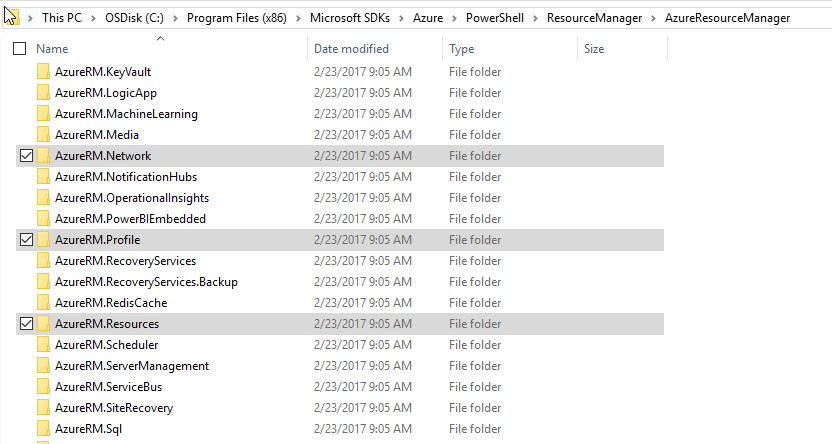Sort files by the Name column
The image size is (832, 444).
tap(52, 49)
